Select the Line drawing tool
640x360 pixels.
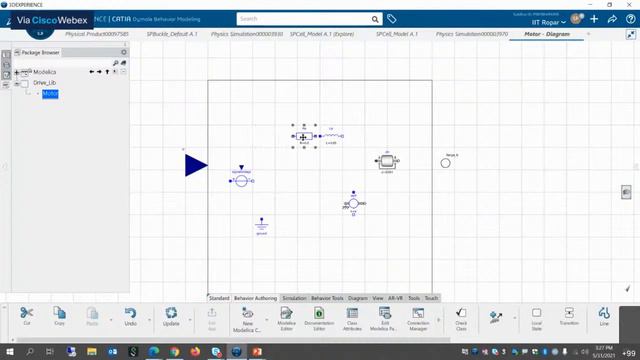coord(604,313)
